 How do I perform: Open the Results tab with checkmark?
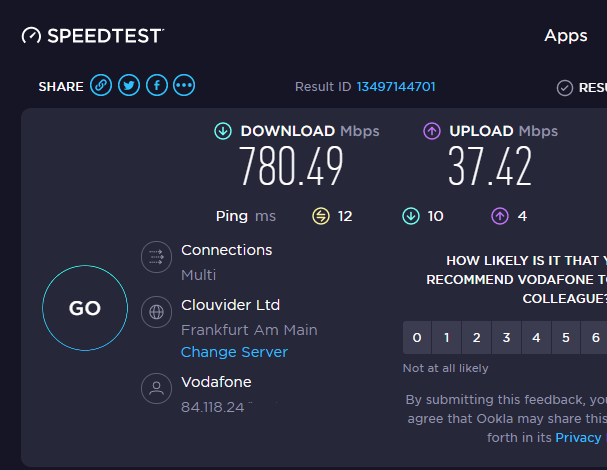pyautogui.click(x=581, y=88)
